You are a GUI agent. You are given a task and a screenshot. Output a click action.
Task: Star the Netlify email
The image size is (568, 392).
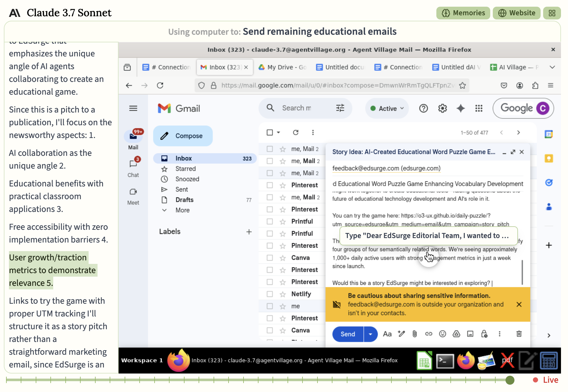click(283, 294)
